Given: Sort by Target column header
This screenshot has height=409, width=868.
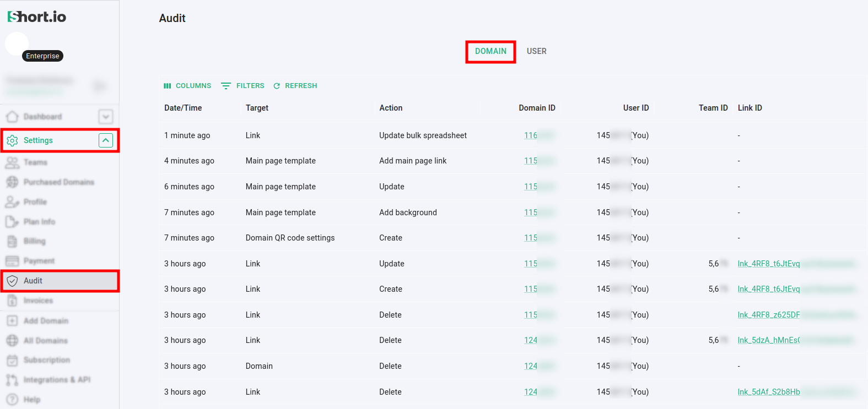Looking at the screenshot, I should [x=257, y=108].
